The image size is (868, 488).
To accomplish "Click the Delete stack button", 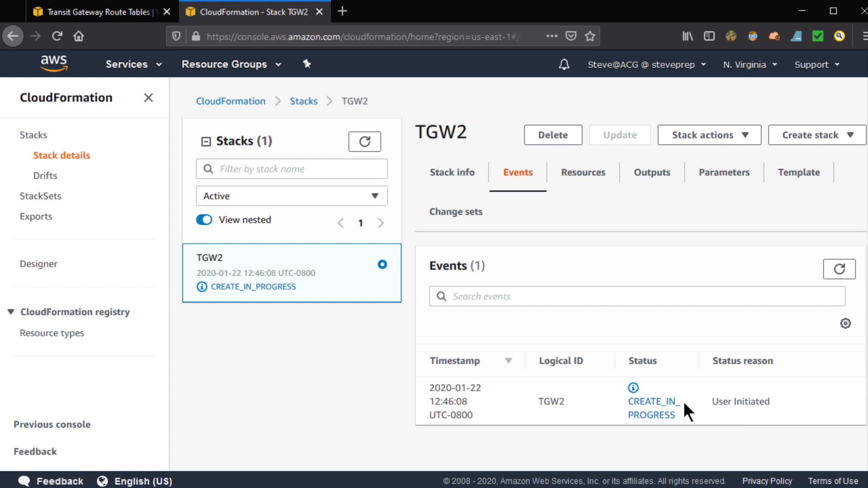I will pos(552,135).
